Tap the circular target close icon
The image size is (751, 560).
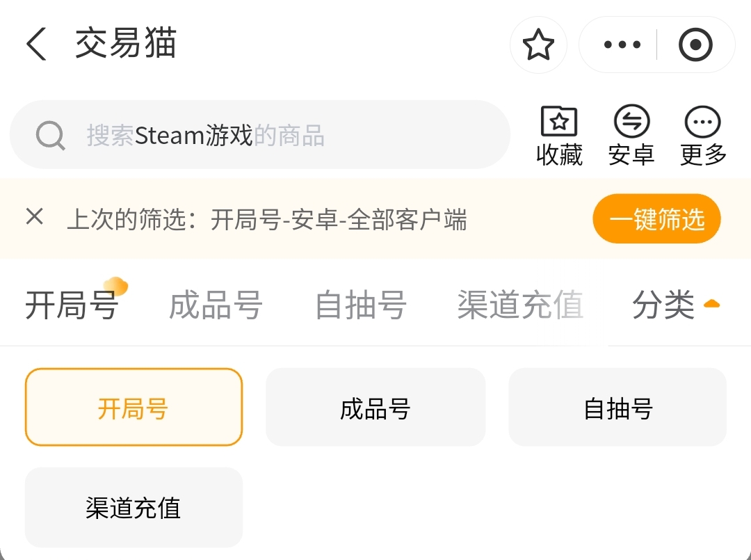pyautogui.click(x=695, y=45)
